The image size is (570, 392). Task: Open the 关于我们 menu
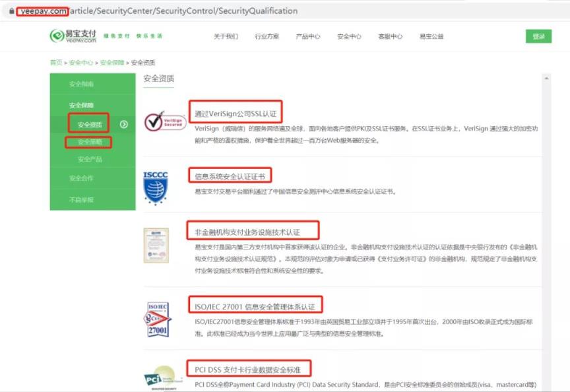point(226,36)
